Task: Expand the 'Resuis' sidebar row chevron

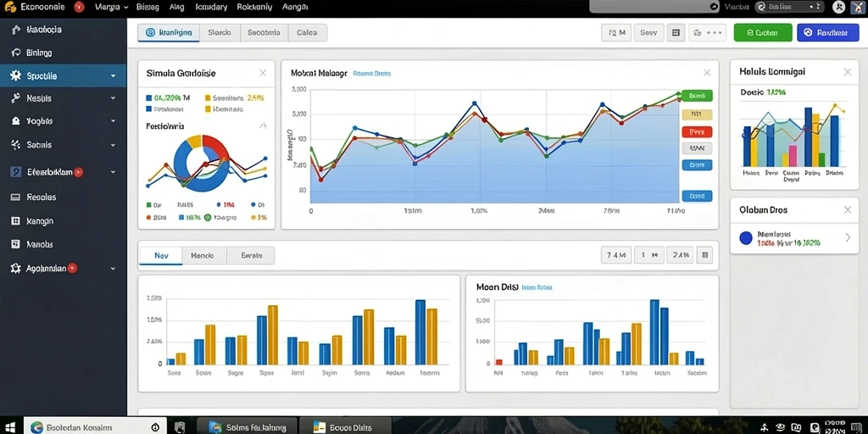Action: click(113, 98)
